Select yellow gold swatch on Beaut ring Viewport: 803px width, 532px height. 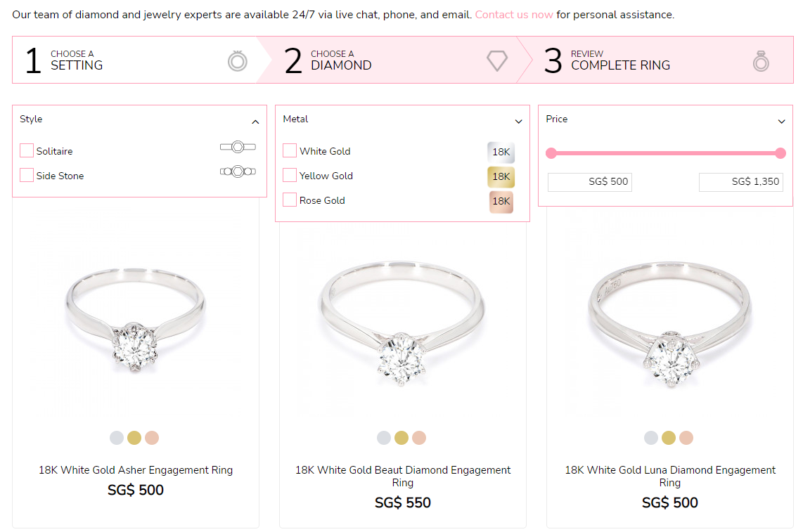(401, 438)
